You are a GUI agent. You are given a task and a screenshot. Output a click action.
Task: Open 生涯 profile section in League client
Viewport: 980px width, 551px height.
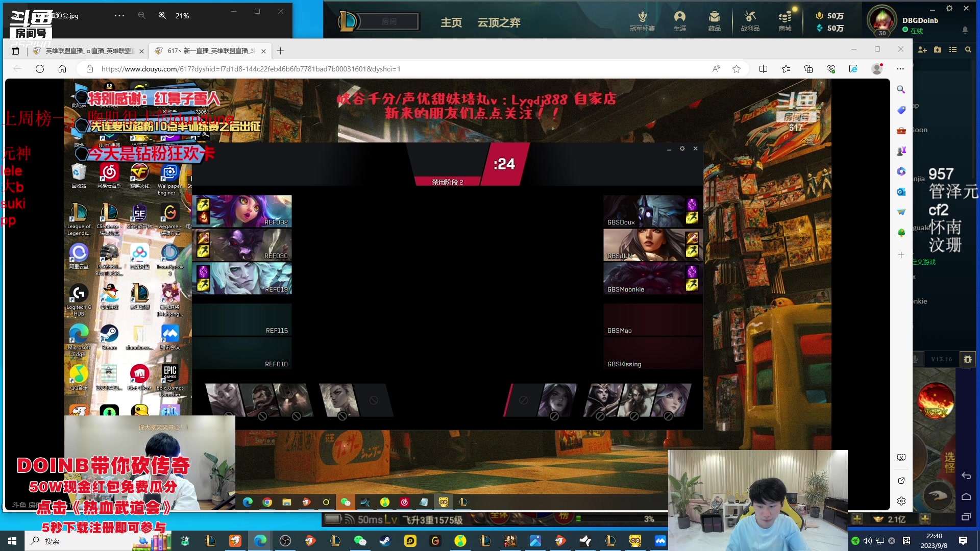[680, 21]
